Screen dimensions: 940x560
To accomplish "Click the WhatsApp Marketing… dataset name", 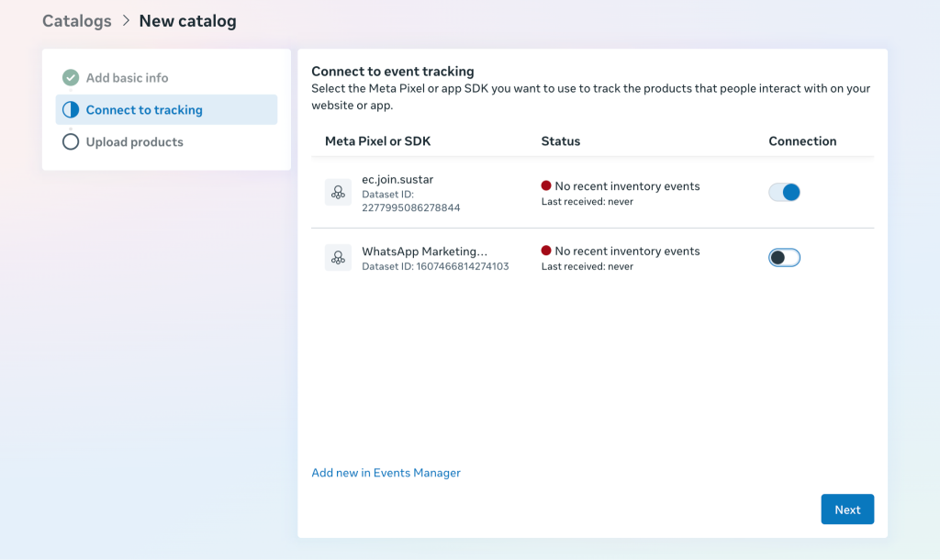I will coord(424,252).
